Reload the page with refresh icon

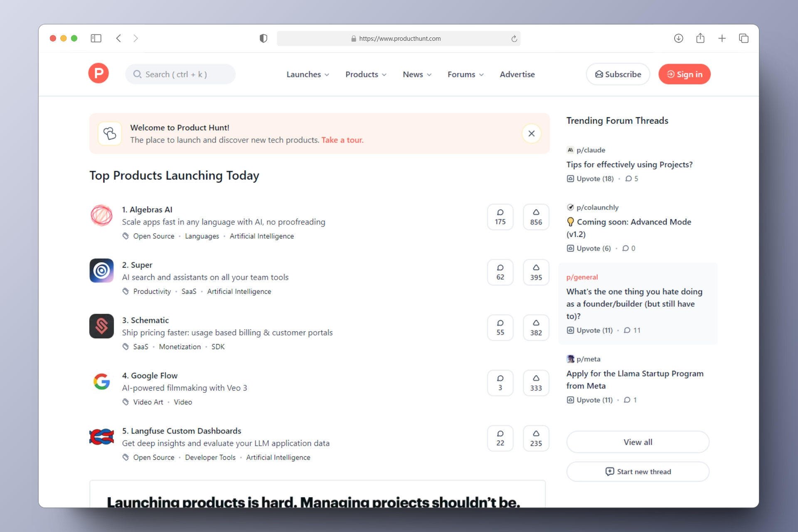[514, 39]
